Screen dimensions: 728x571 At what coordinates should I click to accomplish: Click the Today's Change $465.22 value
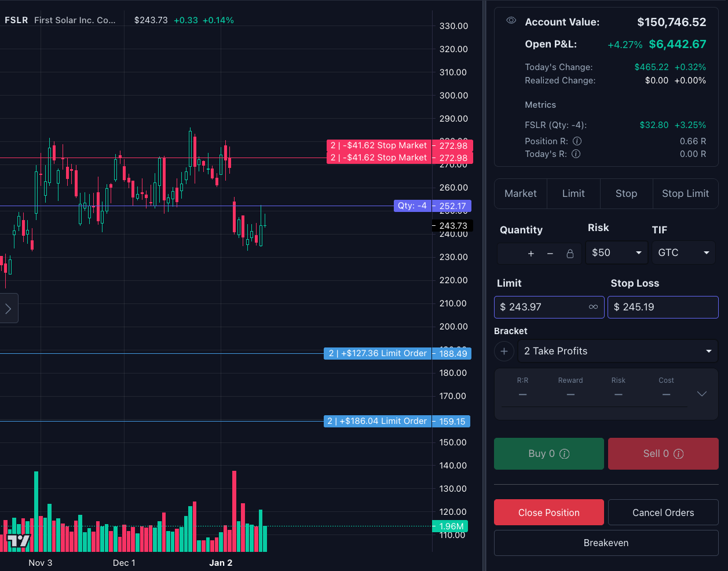point(652,67)
